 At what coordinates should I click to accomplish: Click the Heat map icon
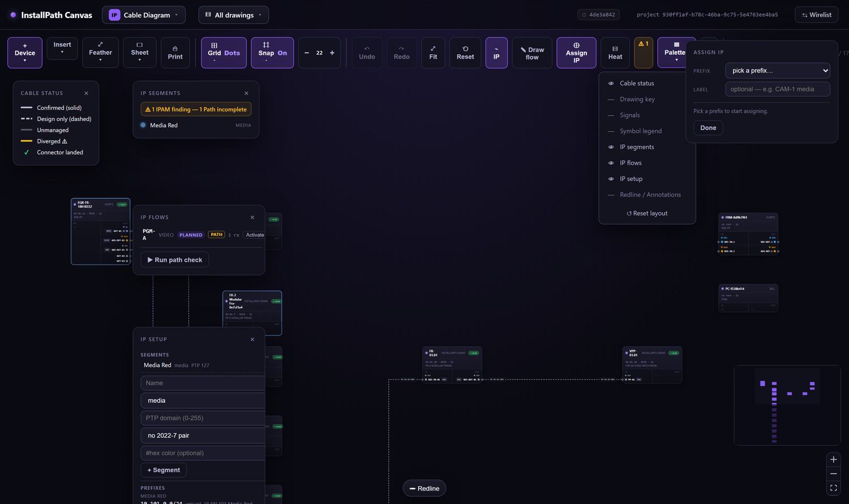pyautogui.click(x=615, y=53)
